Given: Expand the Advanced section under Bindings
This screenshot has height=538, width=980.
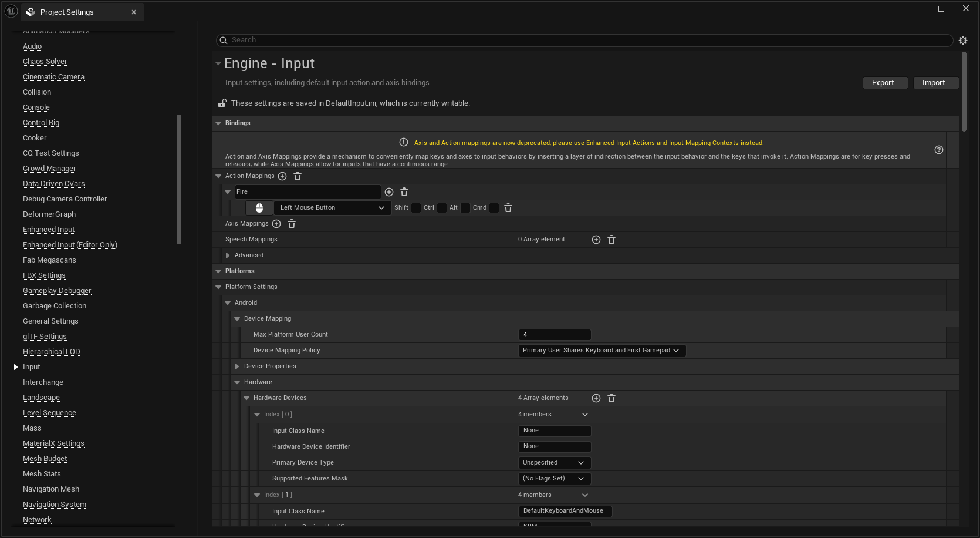Looking at the screenshot, I should pos(228,255).
